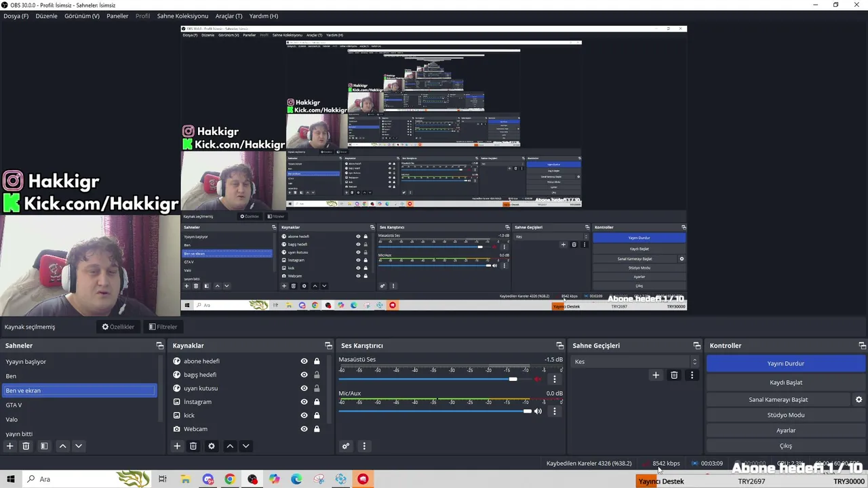Hide the Instagram source
The width and height of the screenshot is (868, 488).
[304, 402]
